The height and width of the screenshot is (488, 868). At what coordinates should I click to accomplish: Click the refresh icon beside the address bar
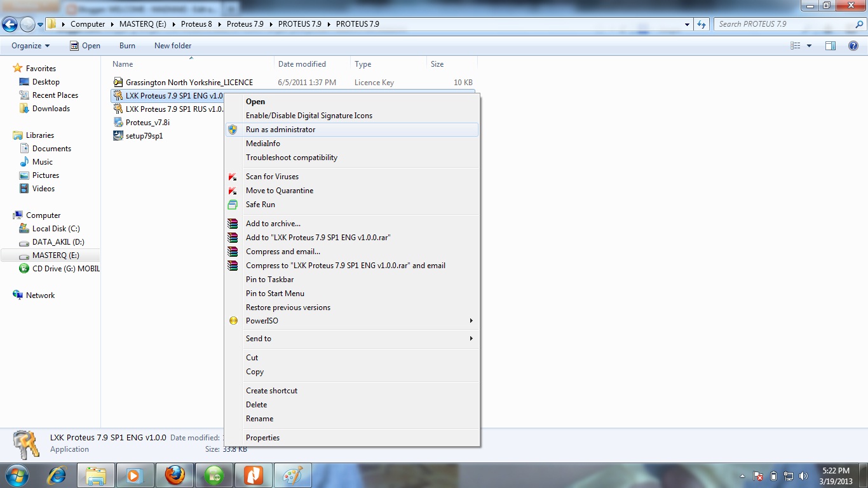pos(700,24)
